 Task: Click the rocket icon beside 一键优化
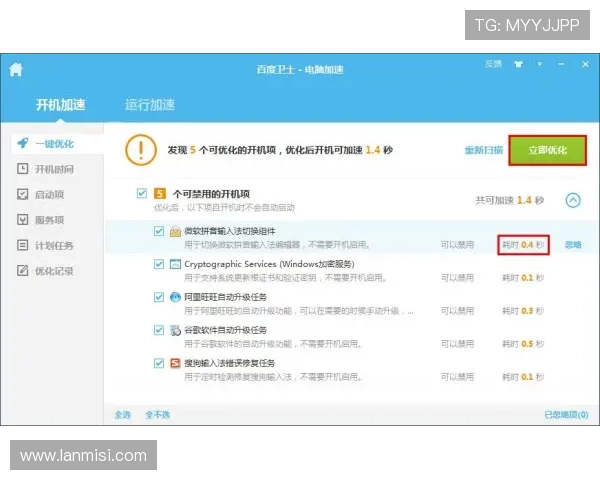pos(23,143)
